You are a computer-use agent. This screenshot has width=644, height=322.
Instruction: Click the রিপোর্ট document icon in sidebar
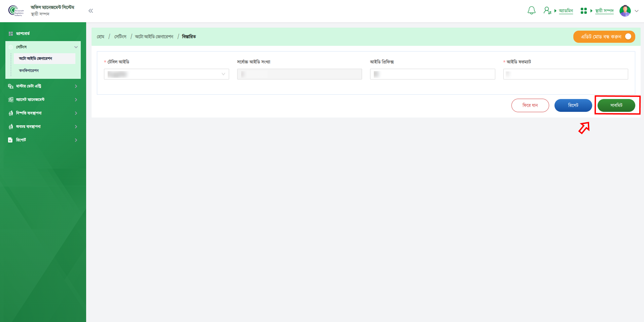coord(10,140)
